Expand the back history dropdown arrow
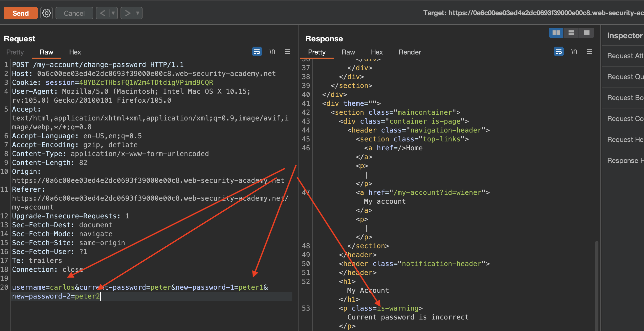 [x=113, y=13]
